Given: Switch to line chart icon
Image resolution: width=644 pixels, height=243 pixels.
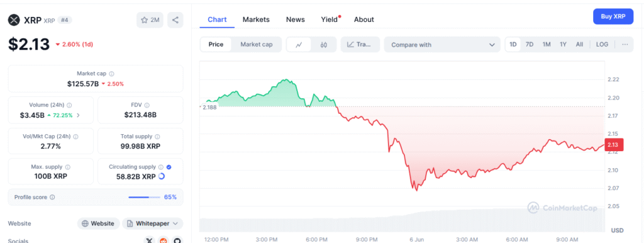Looking at the screenshot, I should point(299,45).
